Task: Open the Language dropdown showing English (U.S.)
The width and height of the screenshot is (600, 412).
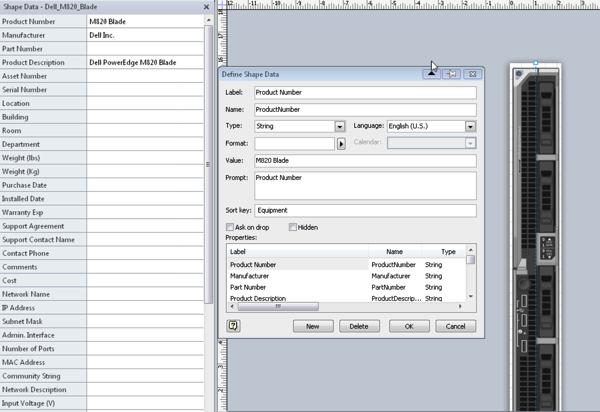Action: [470, 126]
